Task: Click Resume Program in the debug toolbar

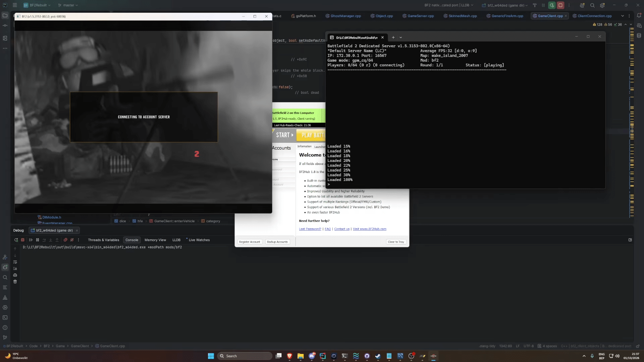Action: [x=31, y=240]
